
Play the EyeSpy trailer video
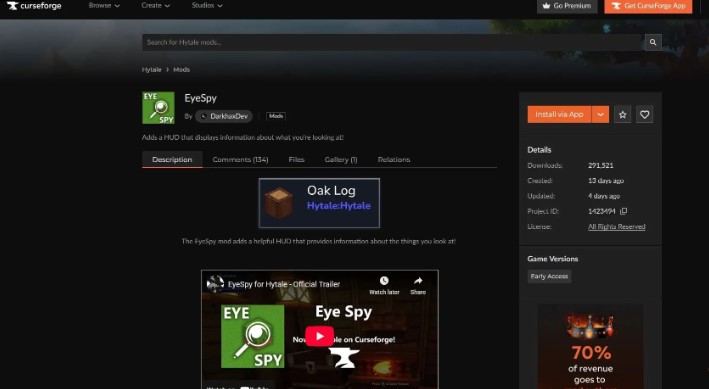[319, 337]
